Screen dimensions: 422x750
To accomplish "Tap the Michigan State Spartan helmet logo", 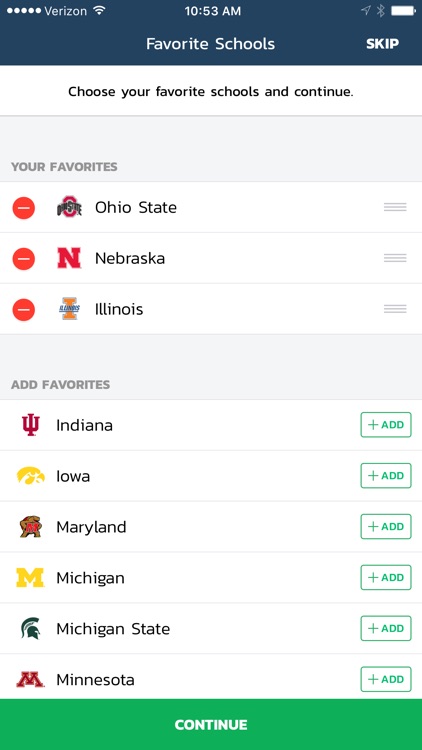I will tap(31, 628).
